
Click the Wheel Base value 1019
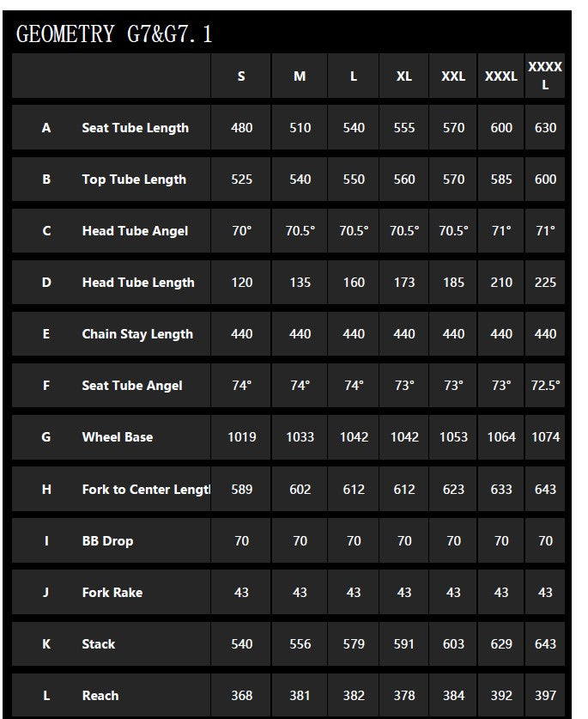pos(242,437)
